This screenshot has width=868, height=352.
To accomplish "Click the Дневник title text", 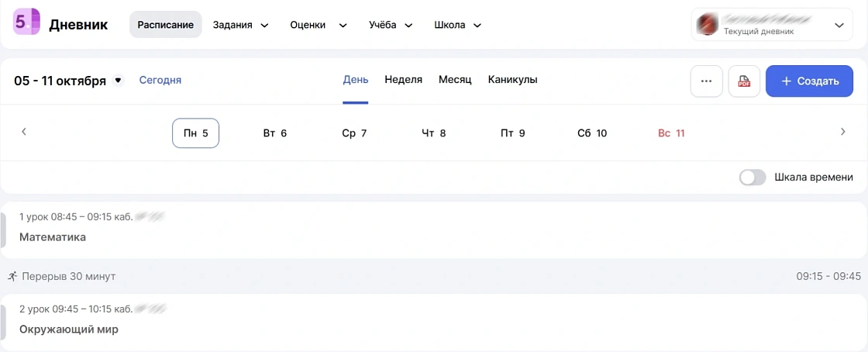I will point(78,25).
